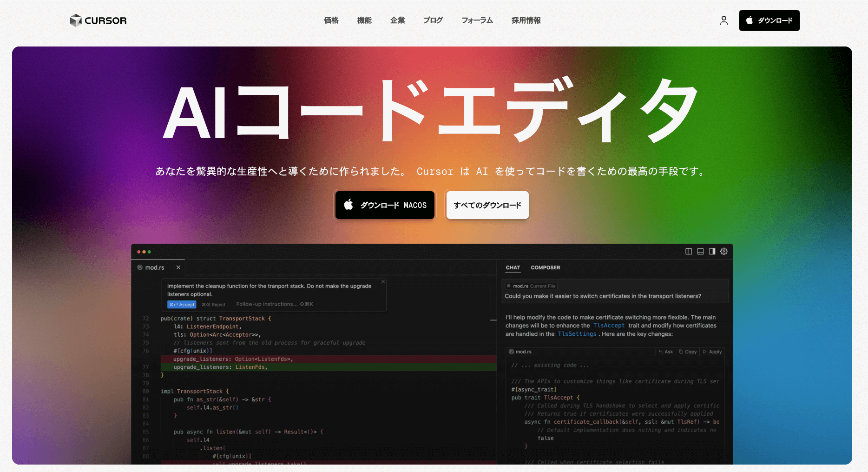The width and height of the screenshot is (868, 472).
Task: Toggle left sidebar layout icon
Action: pyautogui.click(x=689, y=252)
